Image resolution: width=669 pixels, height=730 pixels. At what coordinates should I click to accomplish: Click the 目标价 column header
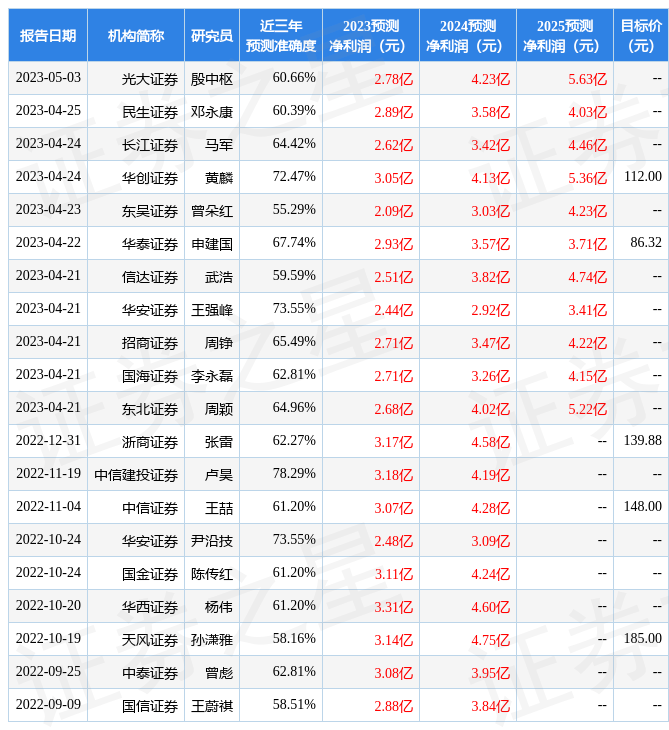[641, 36]
